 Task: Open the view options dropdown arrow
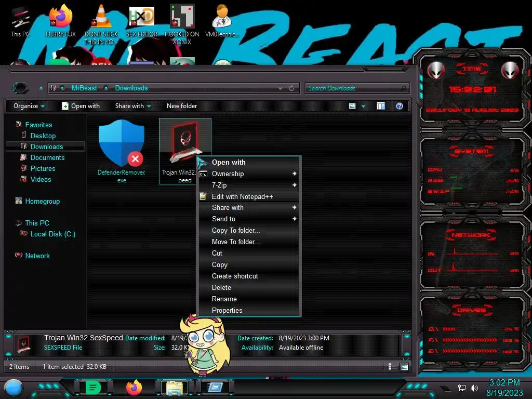tap(363, 106)
